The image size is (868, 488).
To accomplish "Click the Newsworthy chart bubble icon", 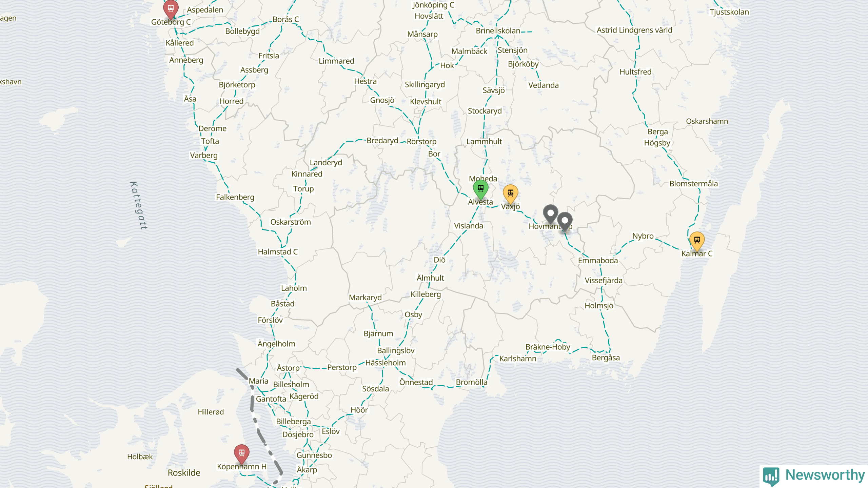I will click(771, 476).
